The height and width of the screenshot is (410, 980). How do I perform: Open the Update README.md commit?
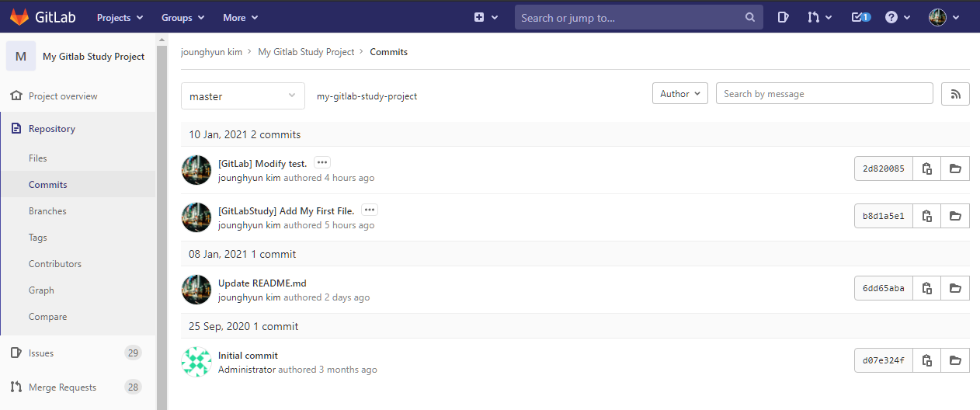pos(262,283)
